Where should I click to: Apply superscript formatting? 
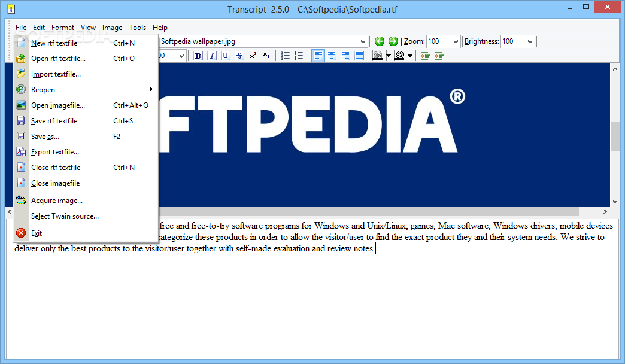click(253, 56)
